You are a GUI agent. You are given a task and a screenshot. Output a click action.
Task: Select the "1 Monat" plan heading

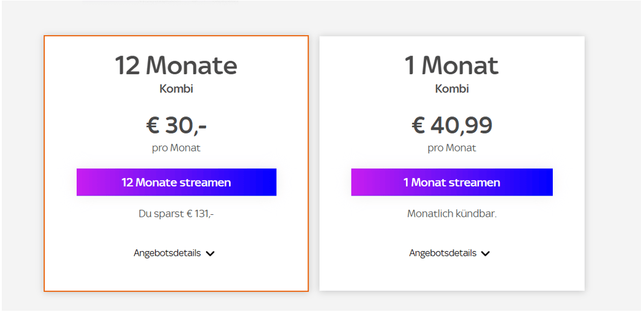click(451, 65)
